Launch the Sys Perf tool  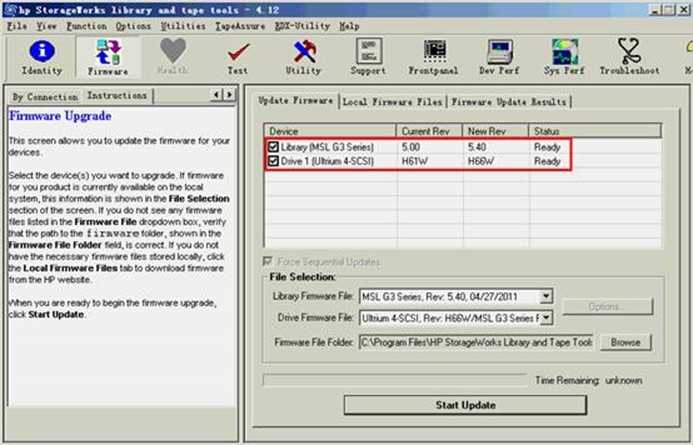coord(564,57)
